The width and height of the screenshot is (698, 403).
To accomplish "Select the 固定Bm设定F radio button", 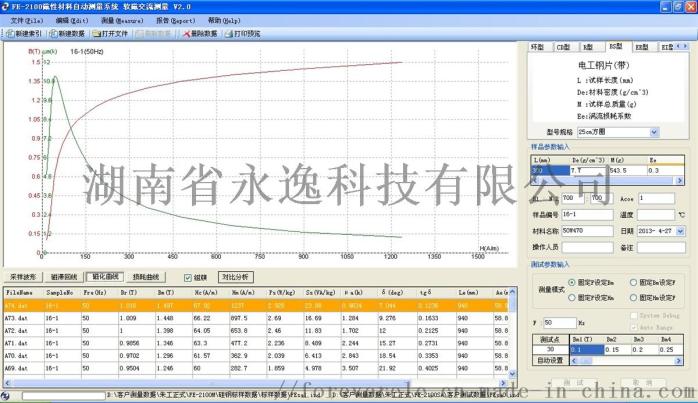I will (633, 282).
